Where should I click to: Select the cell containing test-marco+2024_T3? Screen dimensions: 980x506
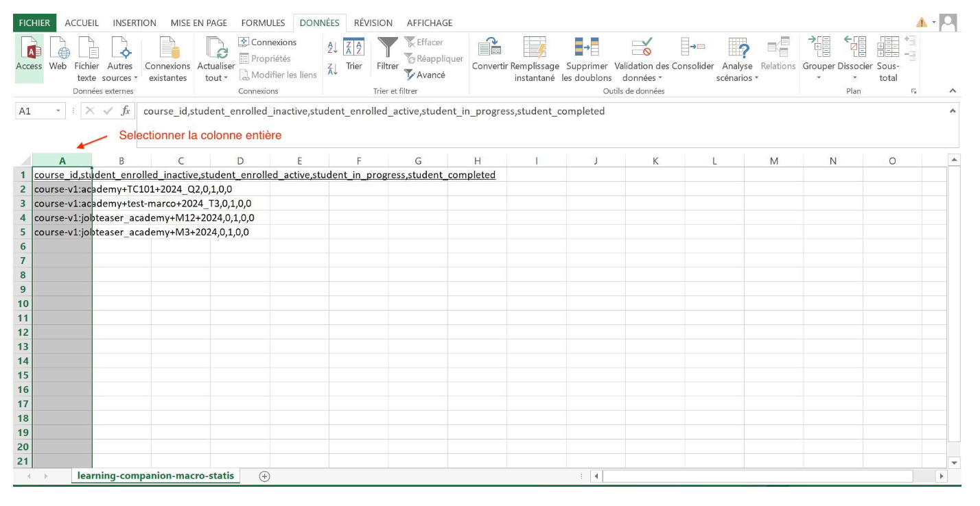[x=62, y=204]
